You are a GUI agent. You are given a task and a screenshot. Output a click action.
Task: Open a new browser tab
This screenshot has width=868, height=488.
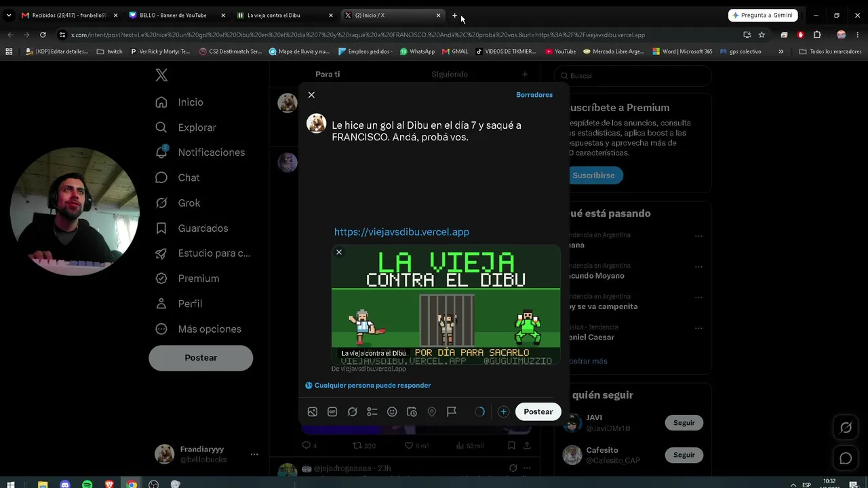coord(454,15)
